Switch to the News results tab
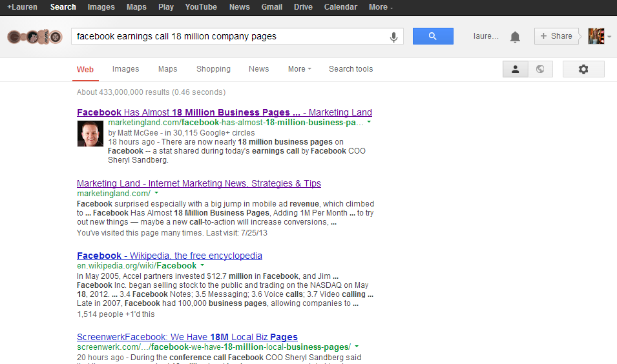Screen dimensions: 617x364 pyautogui.click(x=258, y=69)
